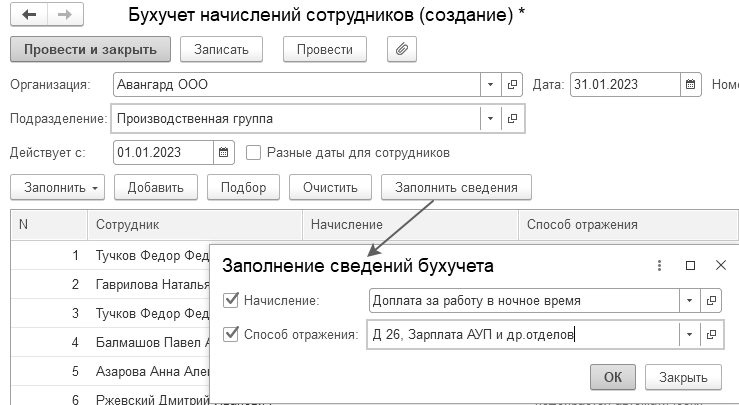739x405 pixels.
Task: Open the Заполнить dropdown menu button
Action: (x=57, y=187)
